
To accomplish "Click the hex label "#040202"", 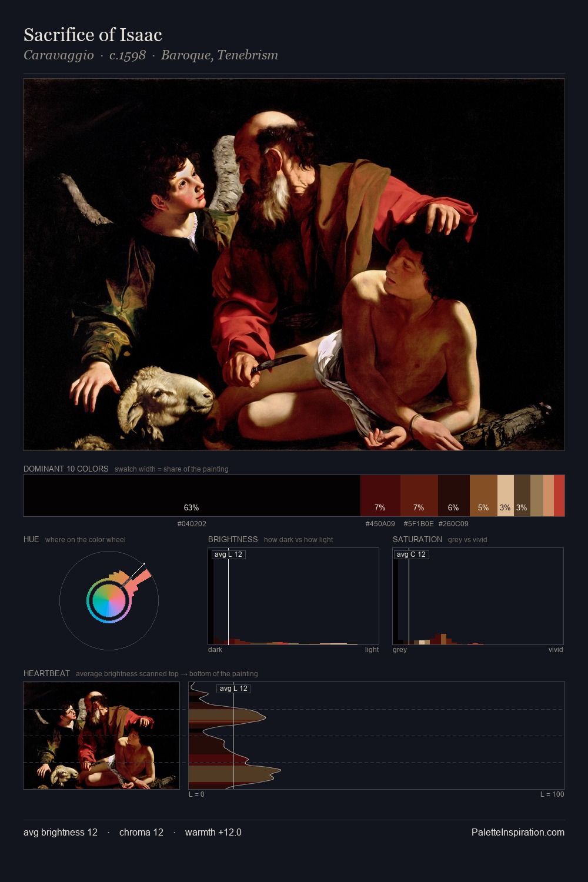I will click(192, 524).
